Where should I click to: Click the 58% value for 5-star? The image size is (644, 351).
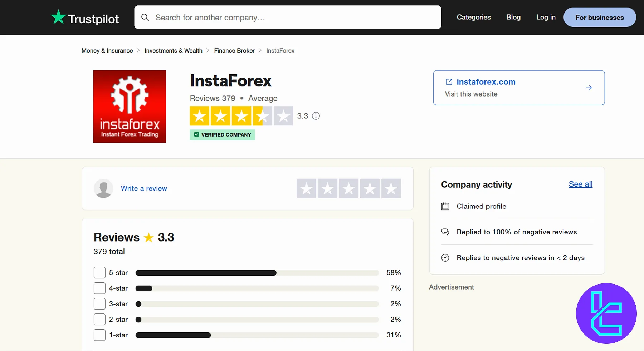coord(394,272)
